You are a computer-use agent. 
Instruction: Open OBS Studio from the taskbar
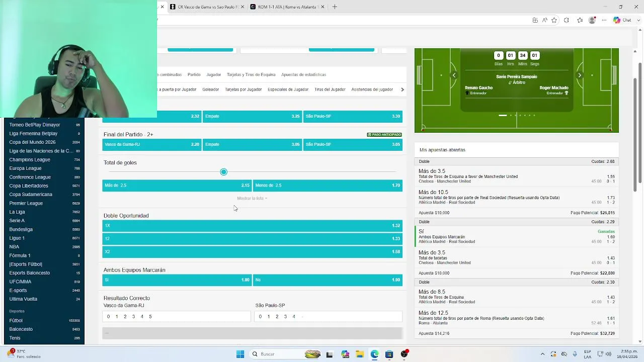(x=404, y=354)
